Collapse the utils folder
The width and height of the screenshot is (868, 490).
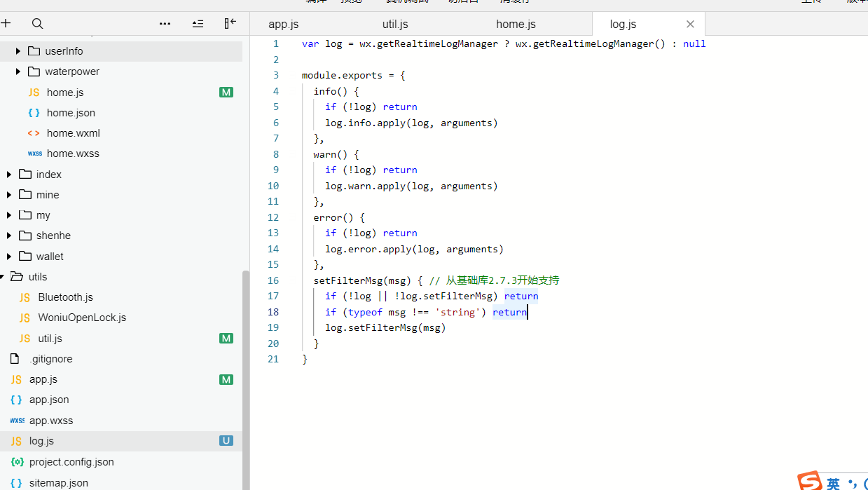click(3, 277)
